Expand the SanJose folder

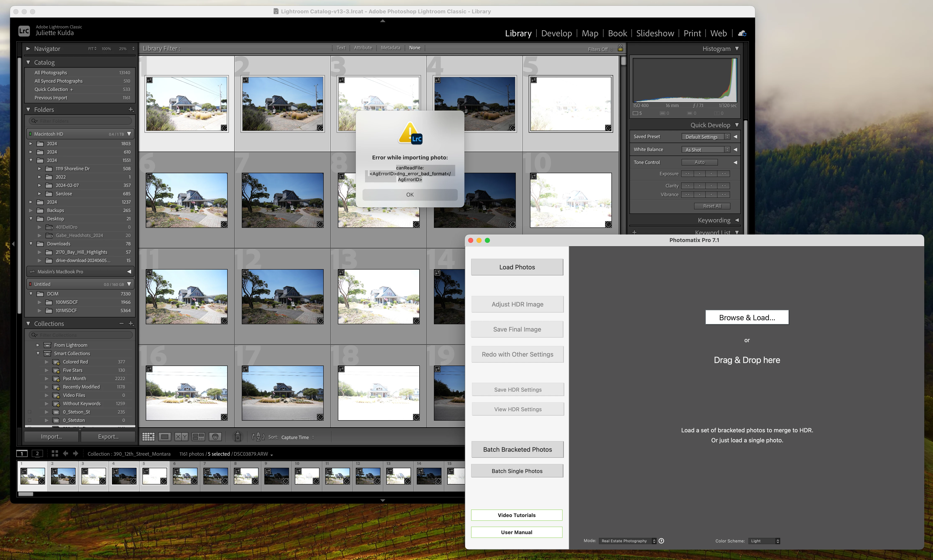point(39,194)
